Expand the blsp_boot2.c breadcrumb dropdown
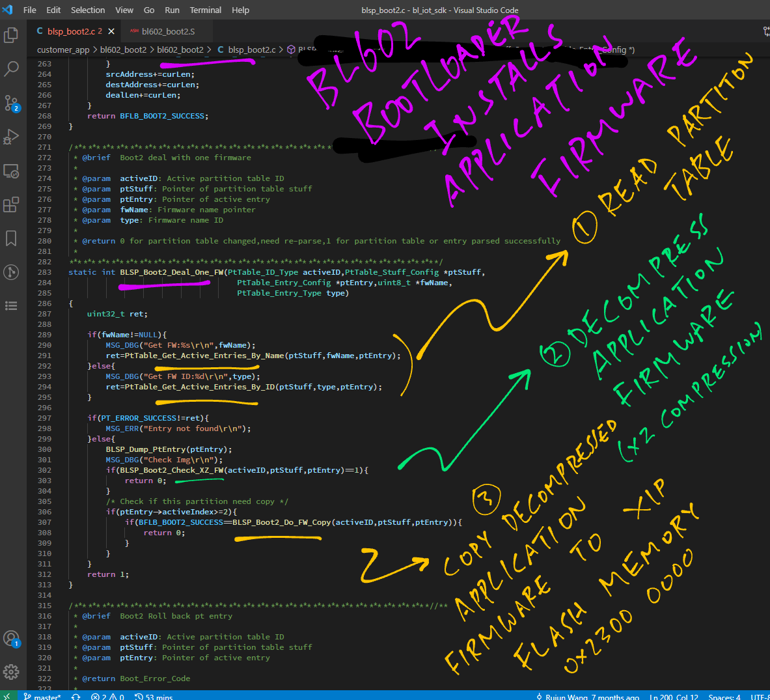The width and height of the screenshot is (770, 700). [251, 49]
